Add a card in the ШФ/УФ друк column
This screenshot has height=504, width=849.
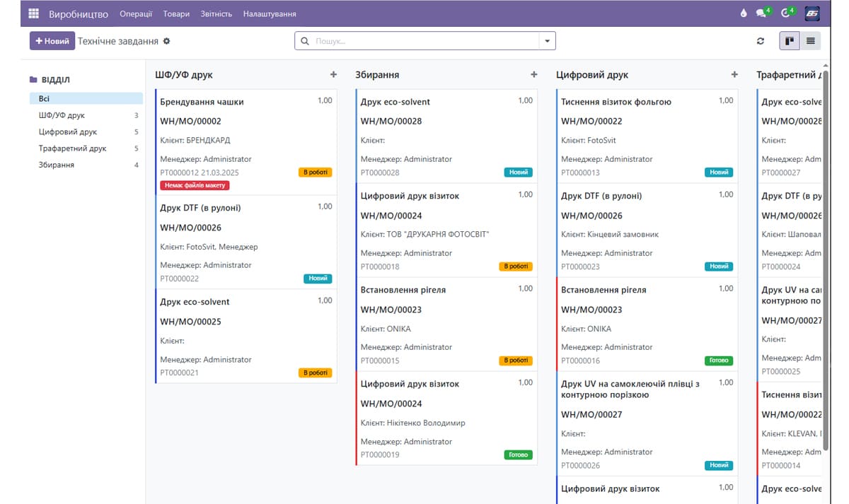tap(333, 75)
